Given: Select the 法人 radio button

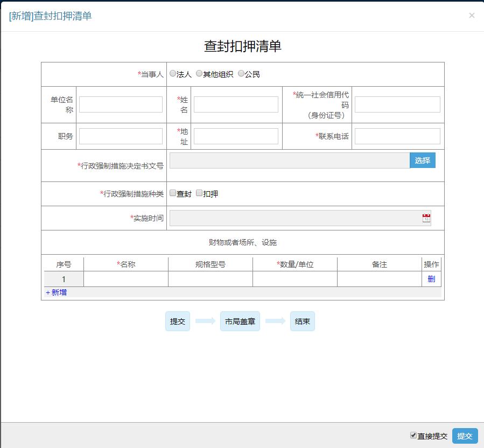Looking at the screenshot, I should tap(173, 73).
